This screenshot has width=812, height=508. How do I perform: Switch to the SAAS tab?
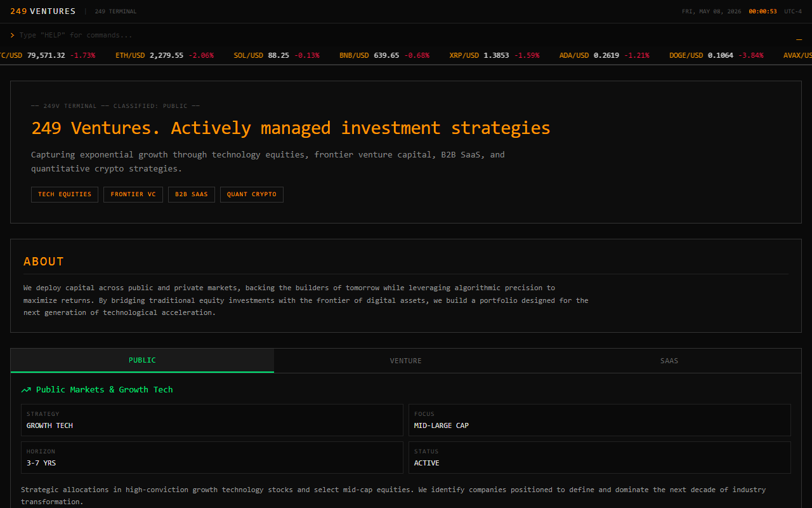[669, 360]
